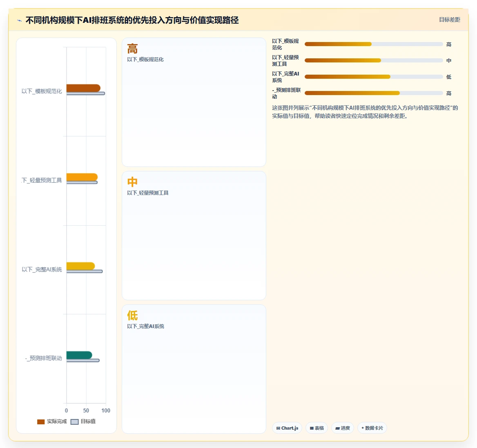Click the 数据卡片 tag button
Image resolution: width=477 pixels, height=448 pixels.
pyautogui.click(x=372, y=428)
